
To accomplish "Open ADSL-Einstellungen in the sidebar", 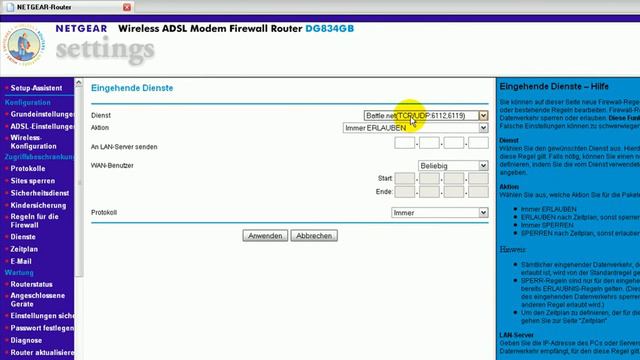I will tap(42, 127).
